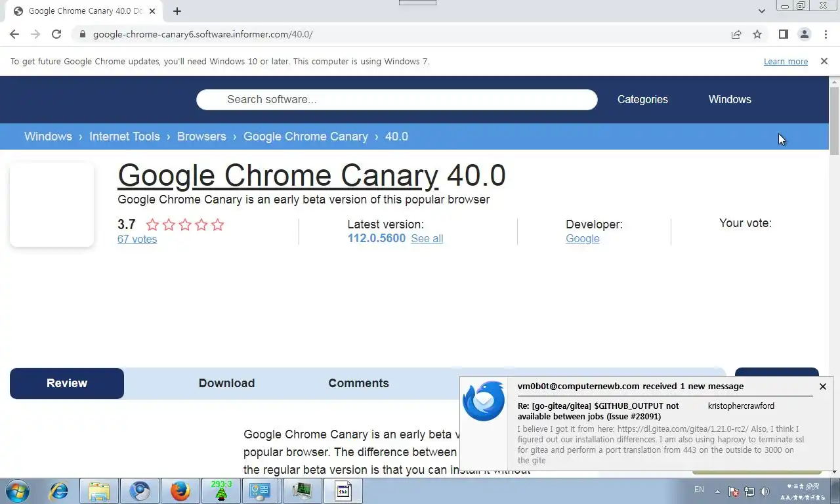Image resolution: width=840 pixels, height=504 pixels.
Task: Open the Windows platform menu
Action: coord(730,100)
